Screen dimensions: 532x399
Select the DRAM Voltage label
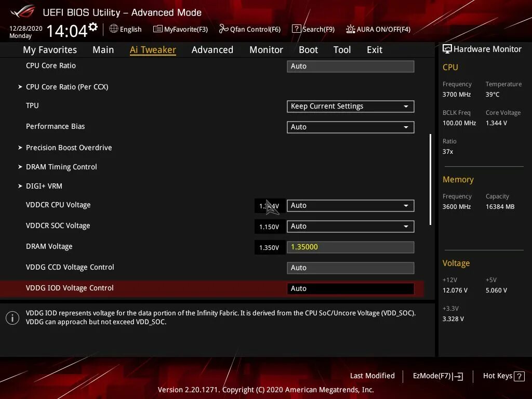[49, 246]
